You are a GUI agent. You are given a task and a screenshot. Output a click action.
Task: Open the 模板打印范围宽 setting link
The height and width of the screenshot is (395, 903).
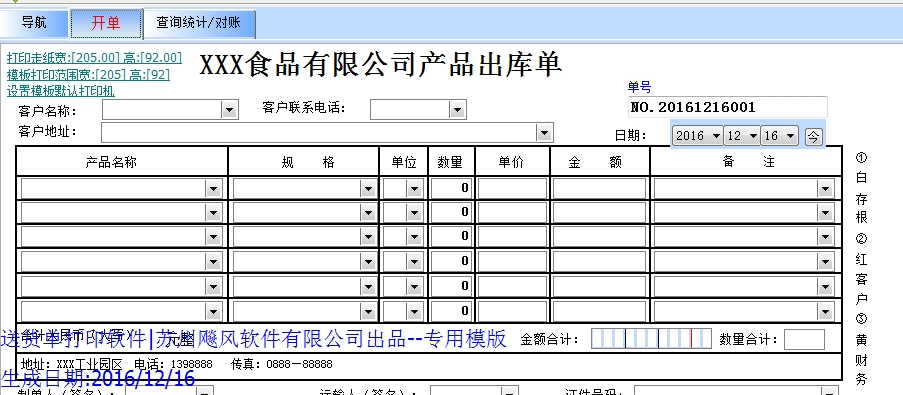point(89,74)
